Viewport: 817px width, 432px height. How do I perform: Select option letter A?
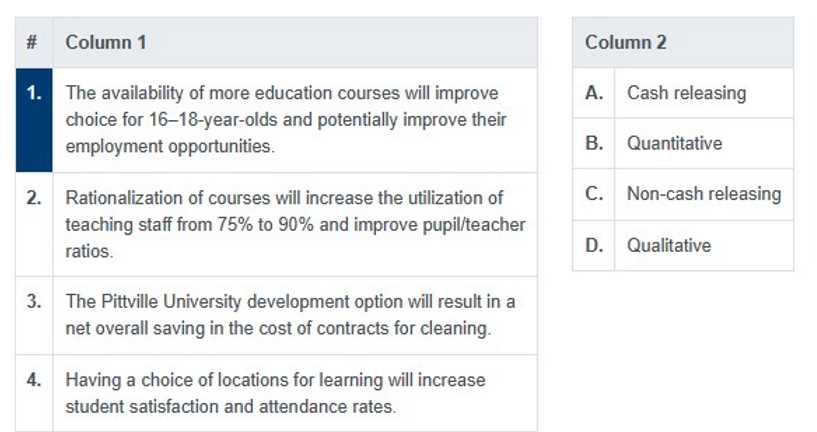click(594, 93)
